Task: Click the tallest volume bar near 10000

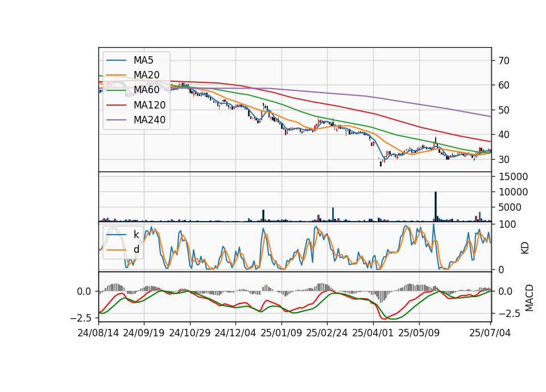Action: (435, 206)
